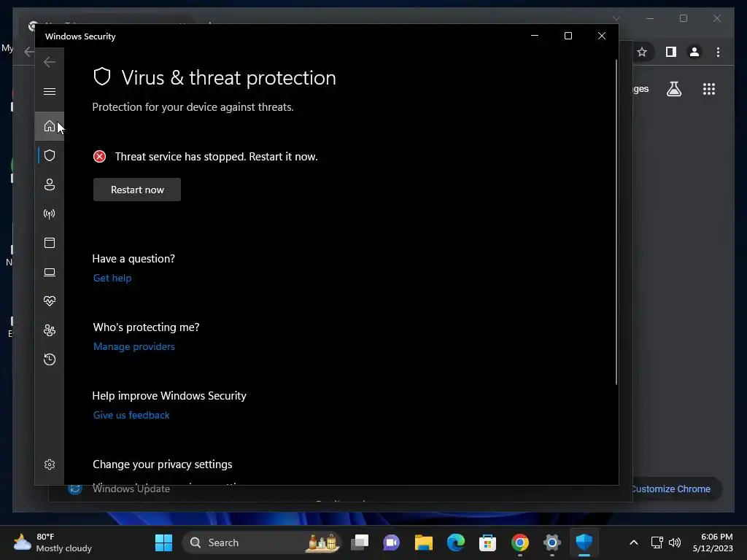The image size is (747, 560).
Task: Click the bookmark star in Chrome window
Action: click(642, 52)
